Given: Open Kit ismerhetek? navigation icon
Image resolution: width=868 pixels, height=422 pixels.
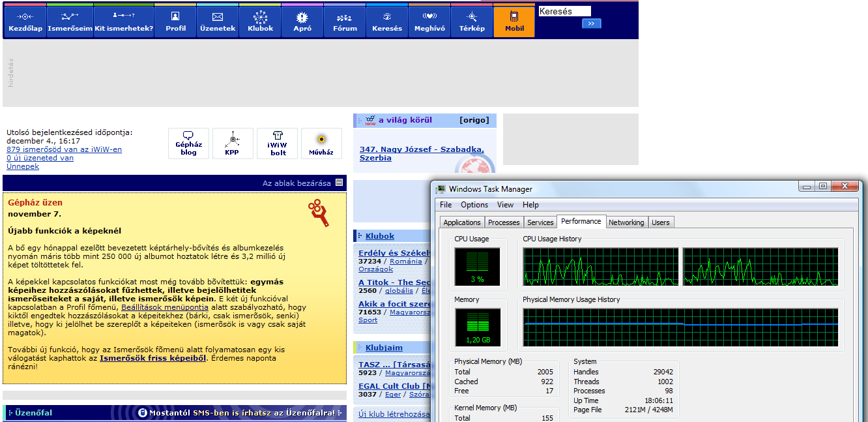Looking at the screenshot, I should [124, 21].
